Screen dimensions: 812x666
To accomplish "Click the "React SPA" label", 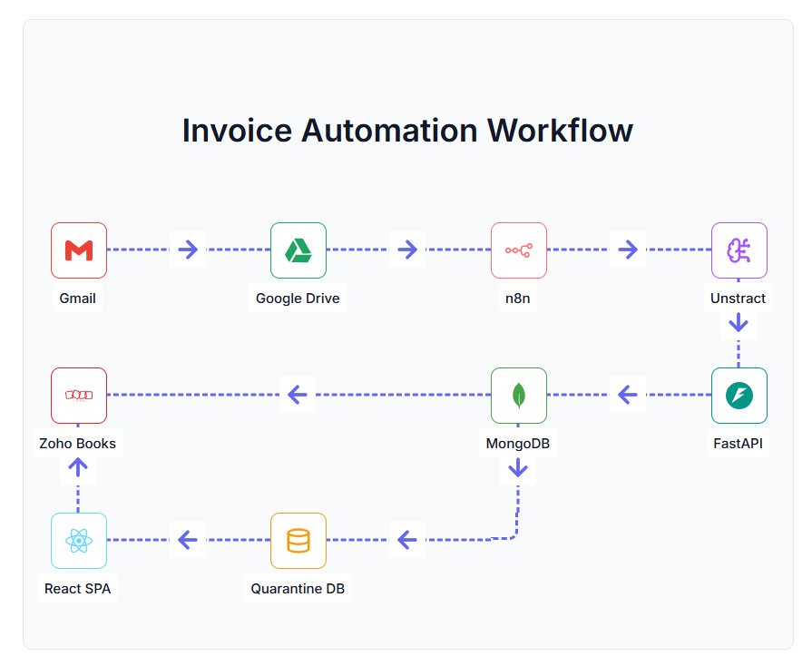I will pos(78,588).
